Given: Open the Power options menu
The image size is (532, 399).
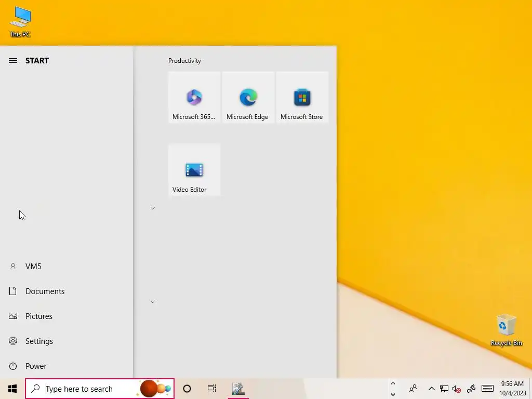Looking at the screenshot, I should tap(66, 366).
